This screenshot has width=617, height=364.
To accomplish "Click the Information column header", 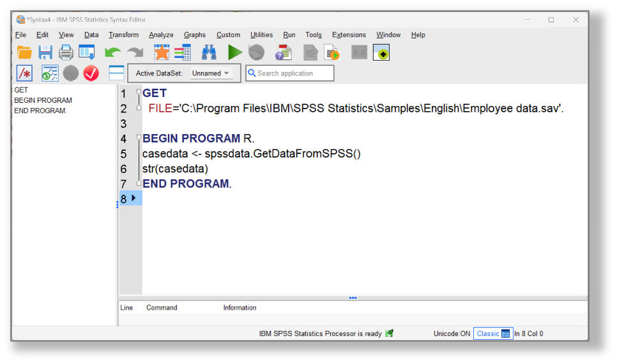I will (x=240, y=307).
